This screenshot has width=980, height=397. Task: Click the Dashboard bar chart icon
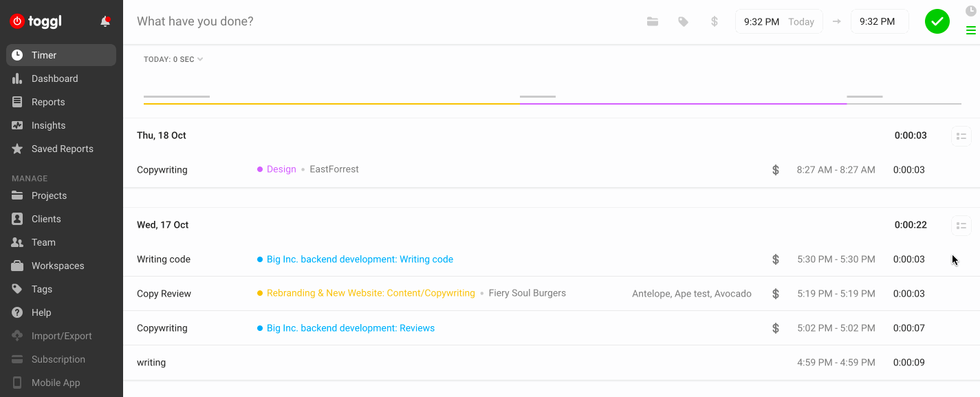point(17,78)
